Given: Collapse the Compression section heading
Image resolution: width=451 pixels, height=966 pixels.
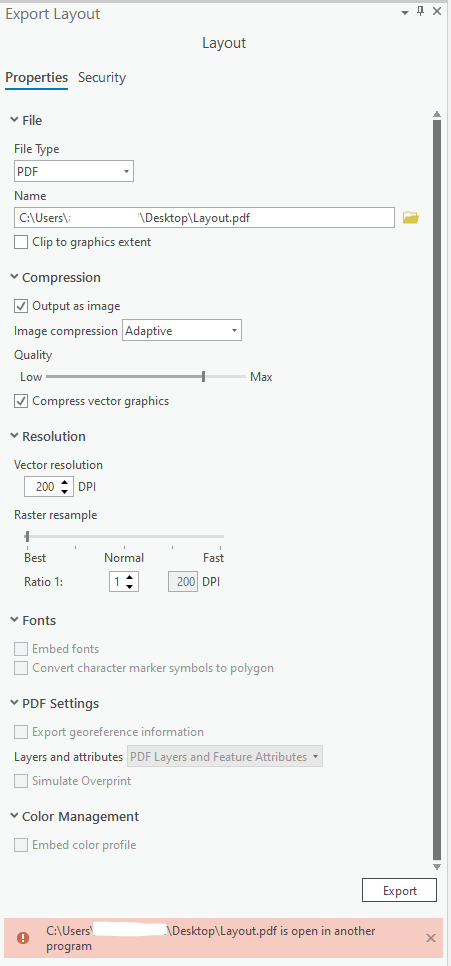Looking at the screenshot, I should [55, 278].
